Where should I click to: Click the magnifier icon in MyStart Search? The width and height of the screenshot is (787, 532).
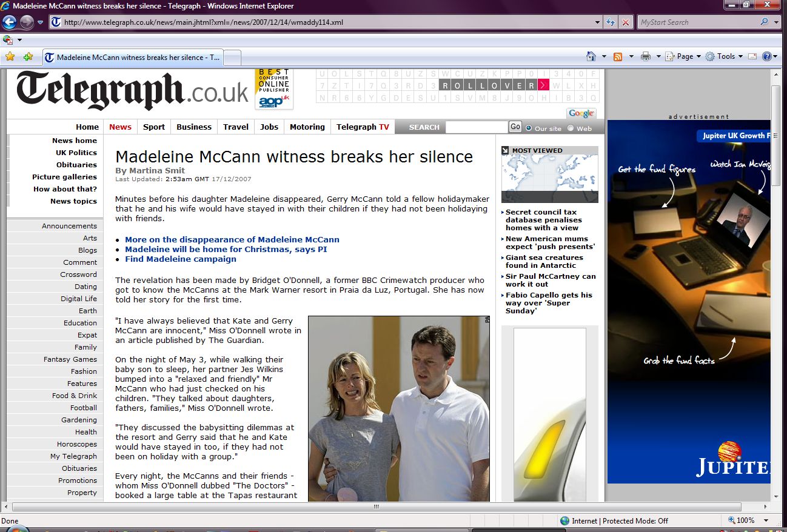(764, 22)
